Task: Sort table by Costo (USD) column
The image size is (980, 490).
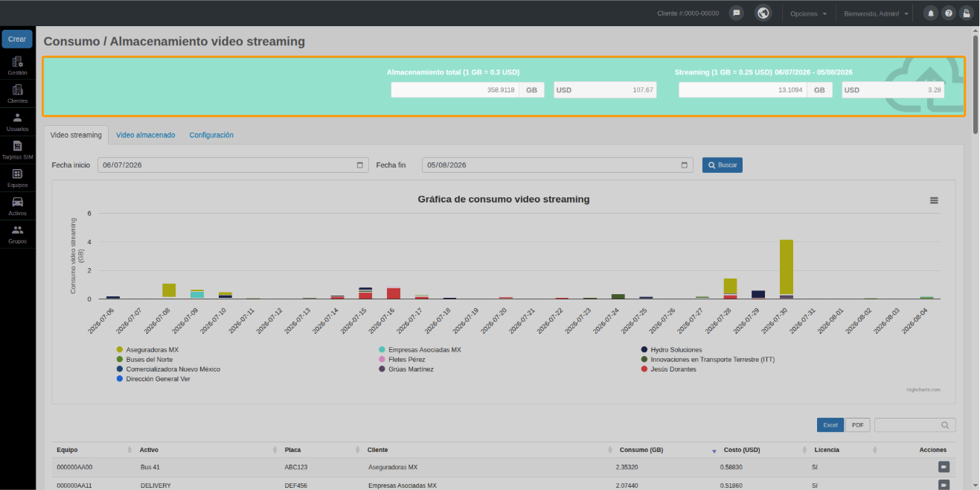Action: [764, 450]
